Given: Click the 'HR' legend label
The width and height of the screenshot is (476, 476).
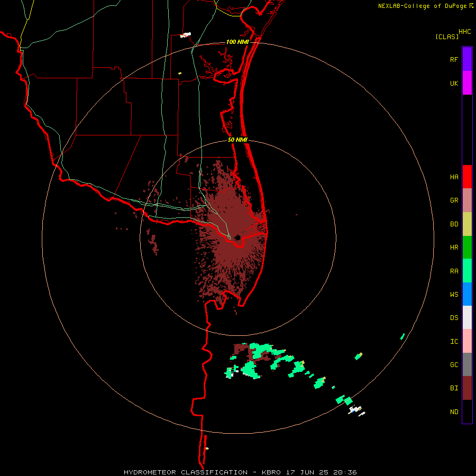Looking at the screenshot, I should 454,248.
